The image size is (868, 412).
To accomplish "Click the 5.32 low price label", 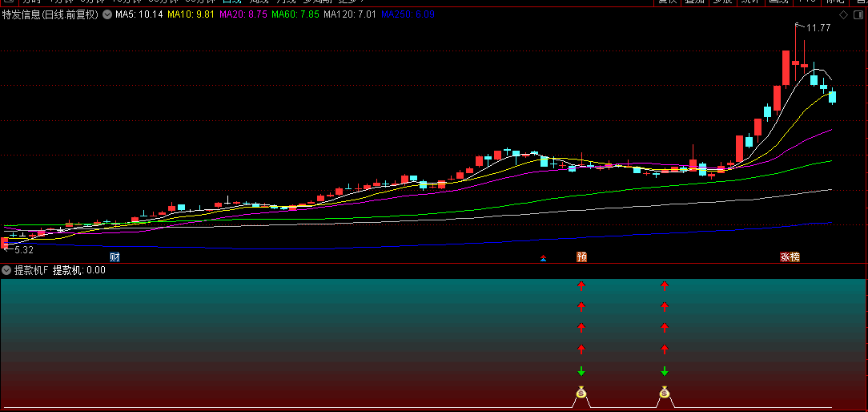I will [24, 250].
